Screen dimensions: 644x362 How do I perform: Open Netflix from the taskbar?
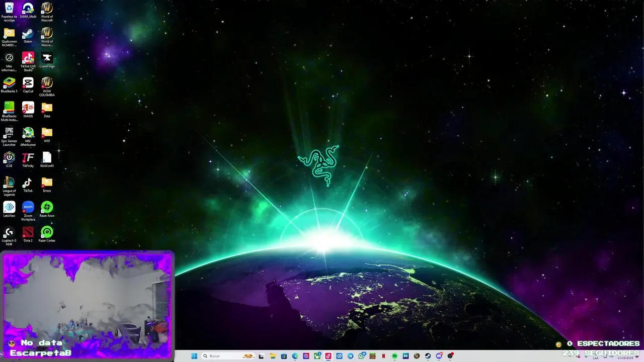[x=383, y=356]
